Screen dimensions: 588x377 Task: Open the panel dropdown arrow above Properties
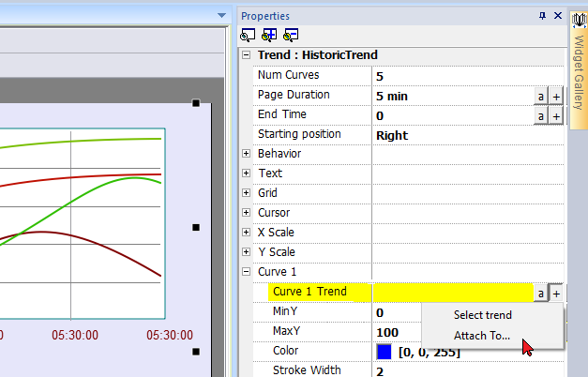222,16
